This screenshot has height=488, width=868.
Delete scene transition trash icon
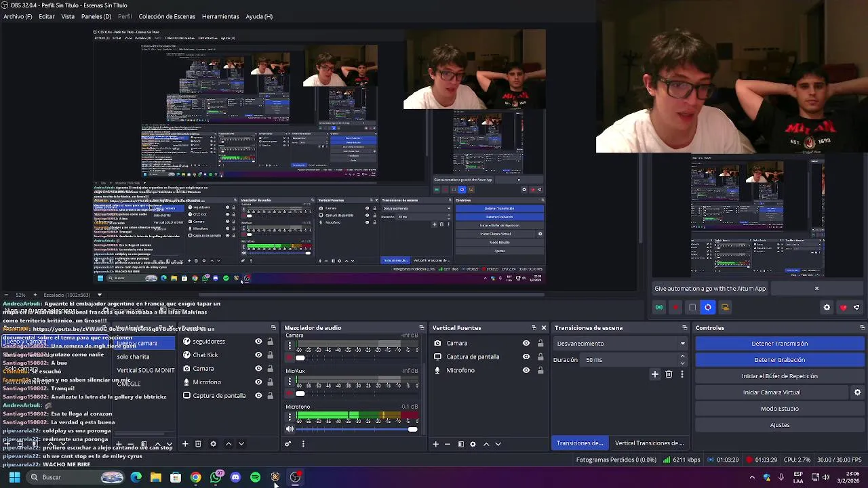point(669,374)
